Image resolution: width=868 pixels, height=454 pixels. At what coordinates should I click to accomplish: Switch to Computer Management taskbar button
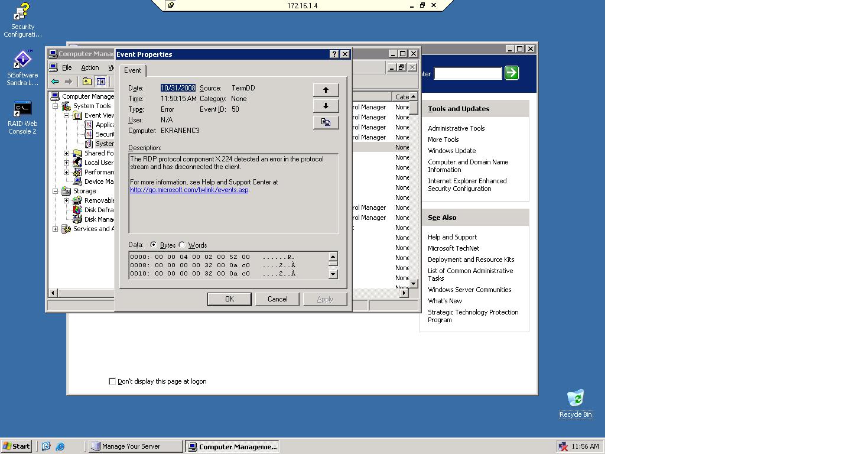click(x=232, y=446)
